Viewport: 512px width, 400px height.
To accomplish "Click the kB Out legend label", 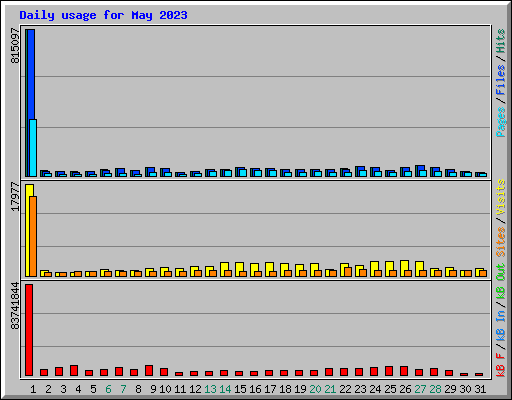I will point(501,282).
